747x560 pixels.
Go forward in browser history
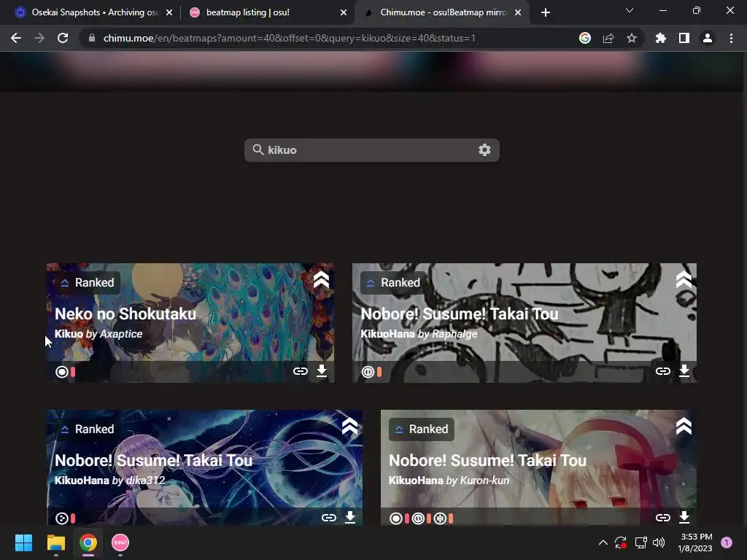tap(39, 38)
